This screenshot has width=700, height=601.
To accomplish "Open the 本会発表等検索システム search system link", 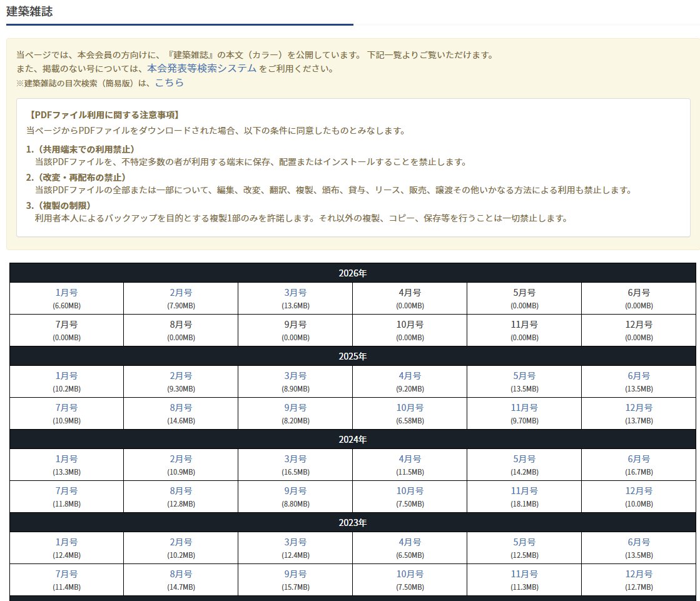I will click(x=200, y=69).
